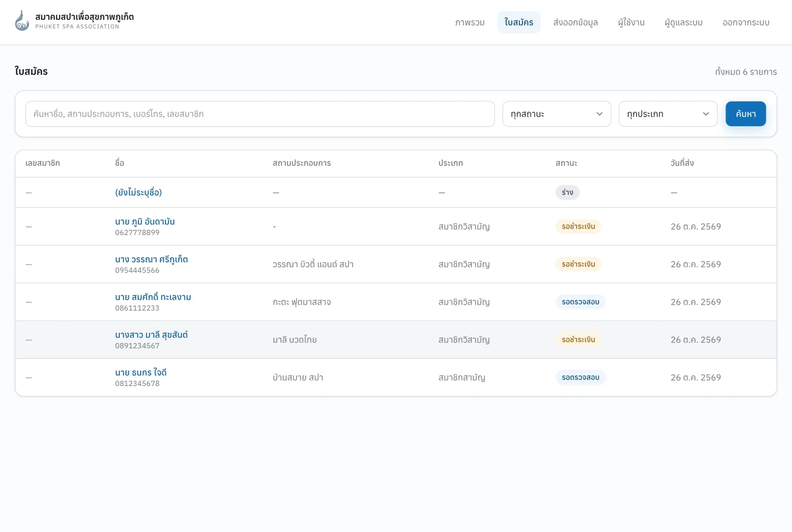Open applicant นาย สมศักดิ์ ทะเลงาม
Screen dimensions: 792x532
153,297
